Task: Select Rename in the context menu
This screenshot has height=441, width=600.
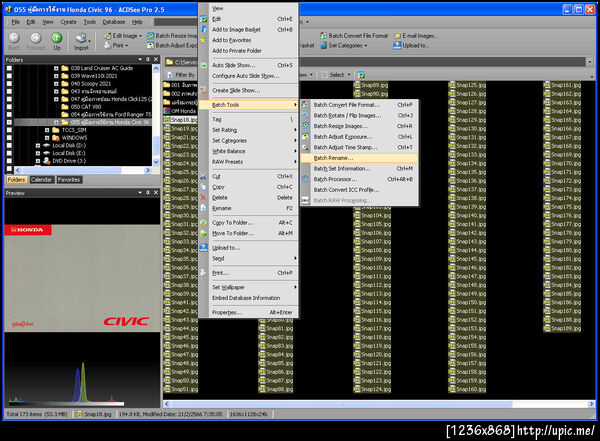Action: pyautogui.click(x=249, y=208)
